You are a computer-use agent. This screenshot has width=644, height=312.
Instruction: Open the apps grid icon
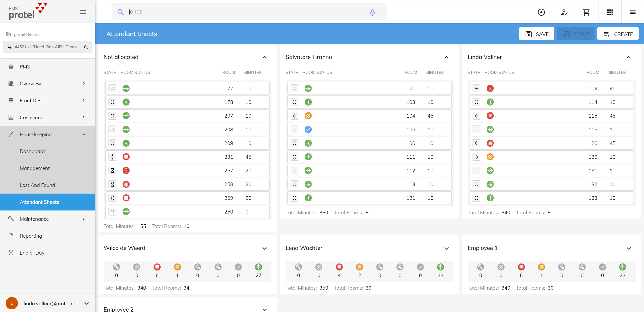coord(610,12)
